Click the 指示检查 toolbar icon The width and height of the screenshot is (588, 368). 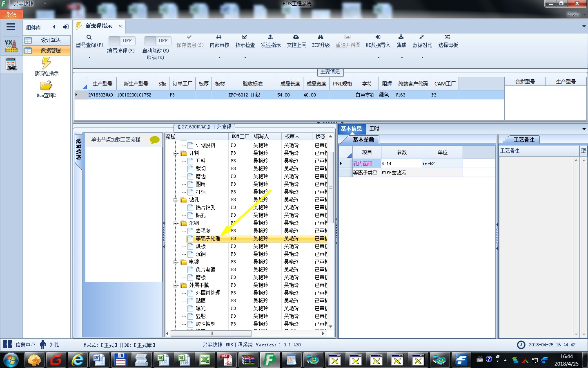click(x=245, y=37)
